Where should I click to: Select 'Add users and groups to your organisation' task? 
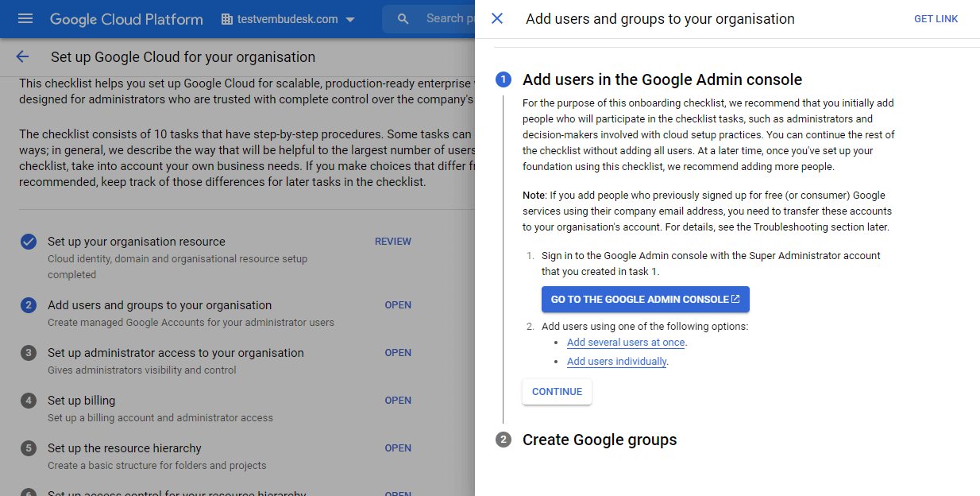click(x=160, y=305)
